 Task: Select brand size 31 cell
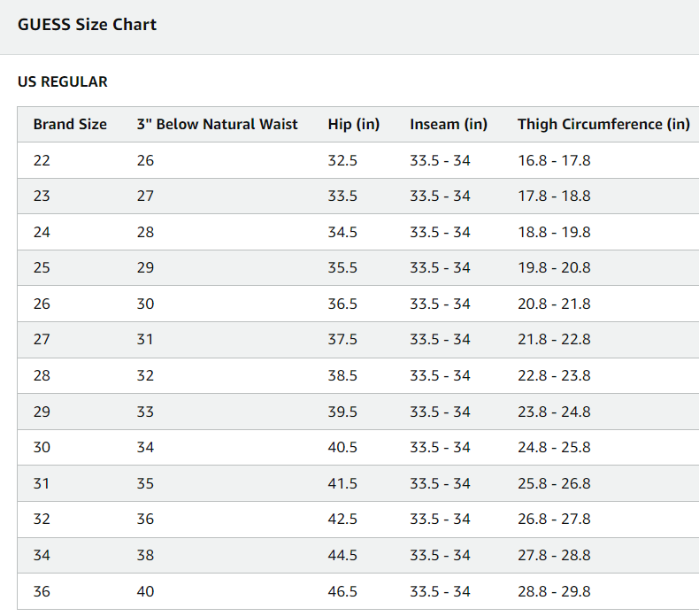(42, 483)
